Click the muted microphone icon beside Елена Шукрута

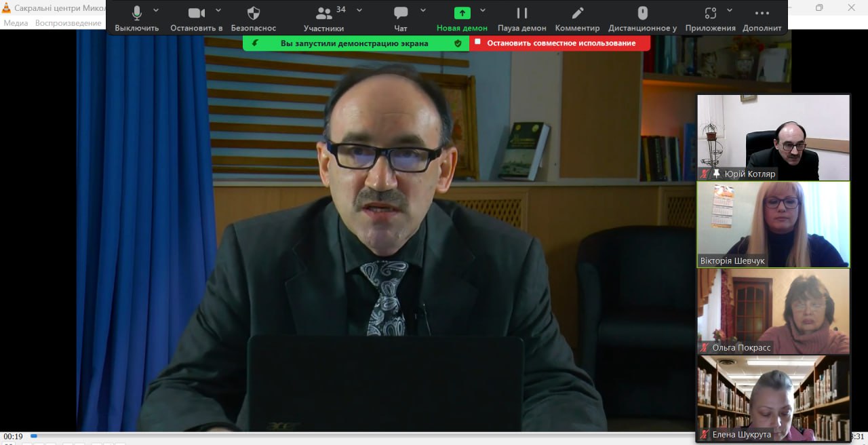pos(705,434)
